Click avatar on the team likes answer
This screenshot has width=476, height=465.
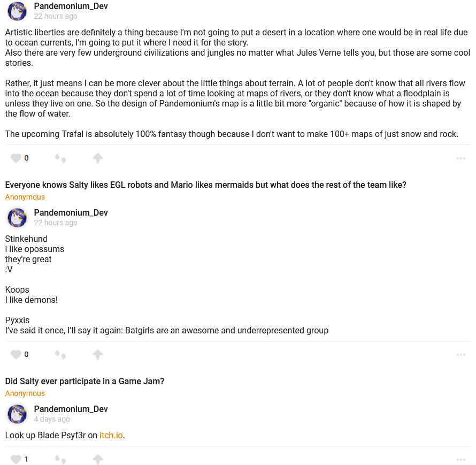pyautogui.click(x=17, y=218)
